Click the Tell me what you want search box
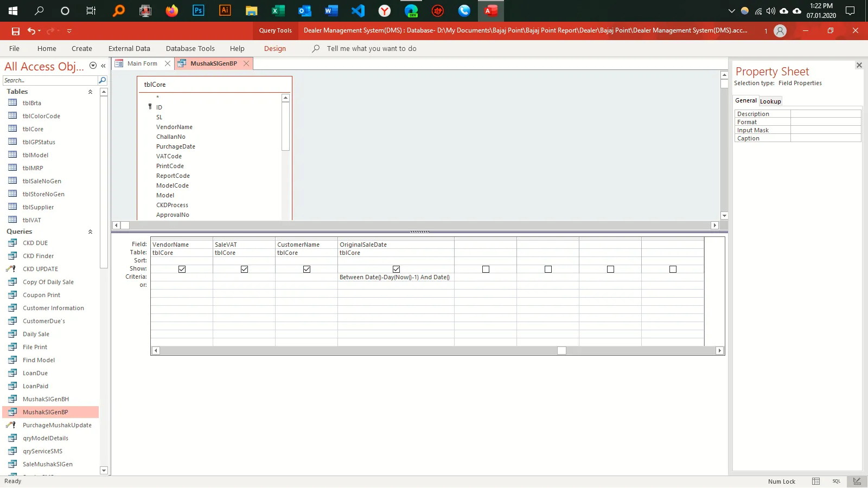 tap(372, 48)
